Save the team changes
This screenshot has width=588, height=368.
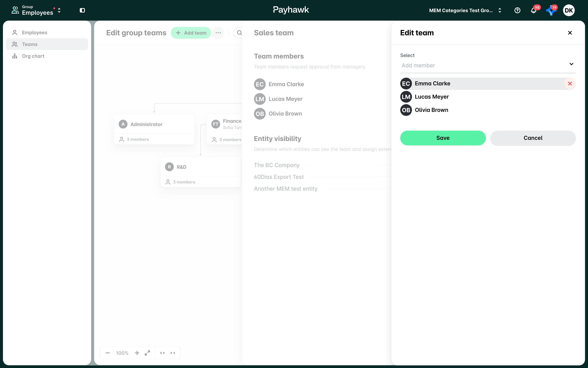tap(443, 138)
